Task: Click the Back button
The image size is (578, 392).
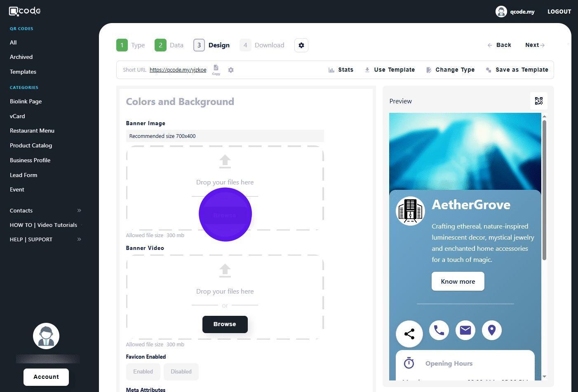Action: pos(499,45)
